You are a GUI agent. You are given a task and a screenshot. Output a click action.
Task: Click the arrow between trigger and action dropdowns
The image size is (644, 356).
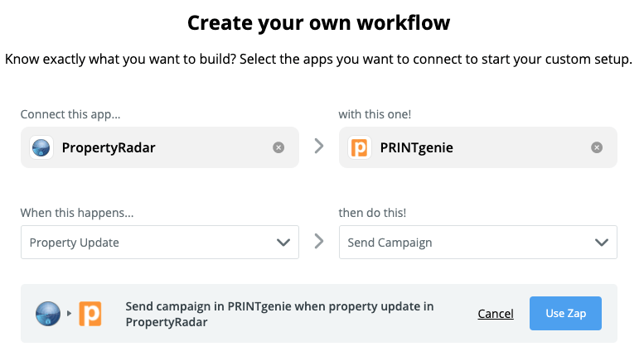[319, 241]
